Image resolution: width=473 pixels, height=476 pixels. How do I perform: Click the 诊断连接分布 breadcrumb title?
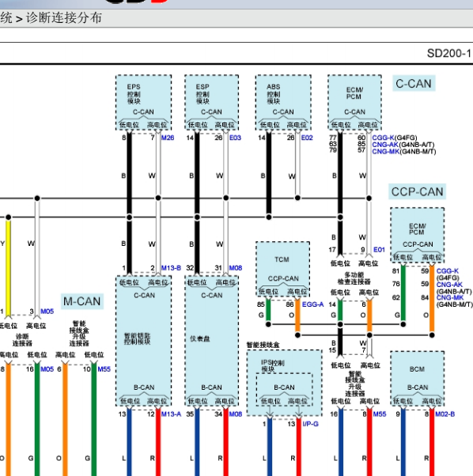pyautogui.click(x=64, y=18)
